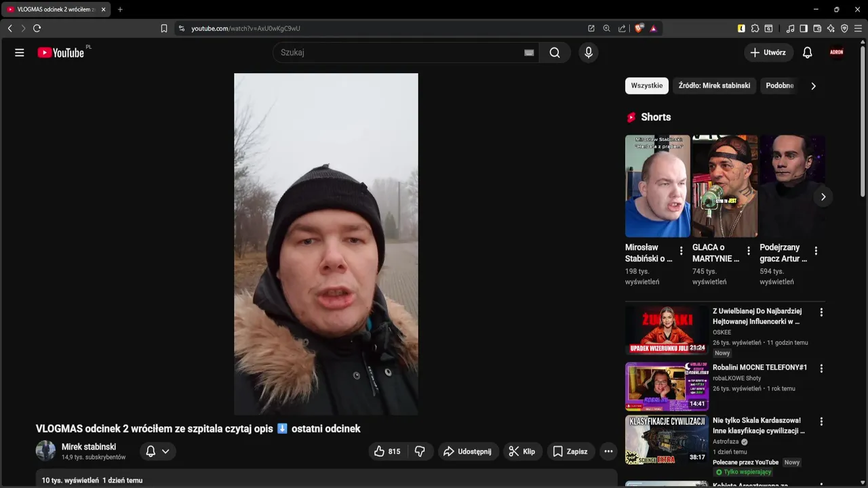The width and height of the screenshot is (868, 488).
Task: Select the Wszystkie filter chip
Action: [647, 86]
